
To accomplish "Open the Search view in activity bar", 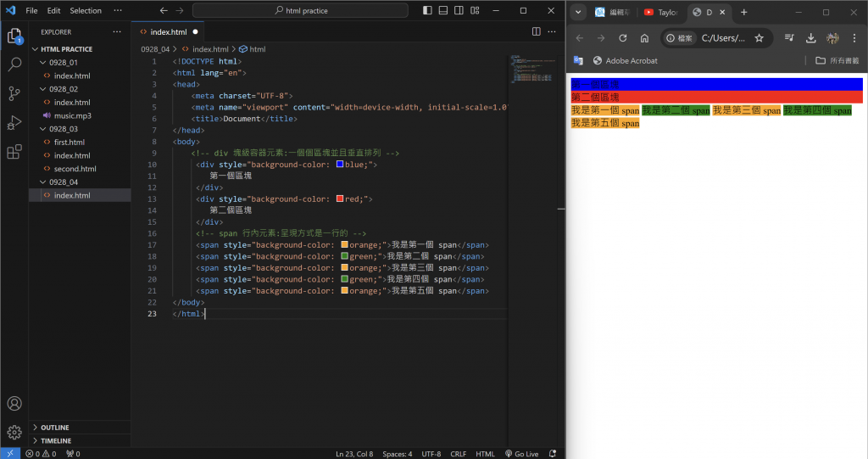I will pyautogui.click(x=14, y=64).
